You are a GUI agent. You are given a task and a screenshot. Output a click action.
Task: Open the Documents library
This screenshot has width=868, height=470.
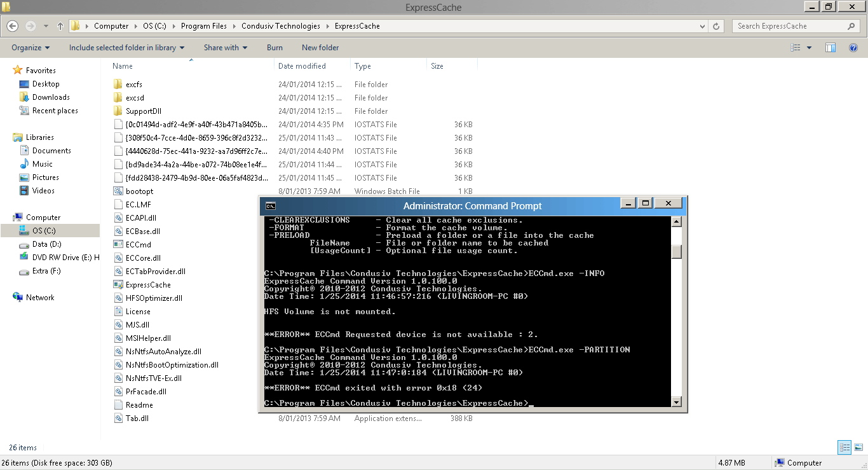tap(51, 151)
